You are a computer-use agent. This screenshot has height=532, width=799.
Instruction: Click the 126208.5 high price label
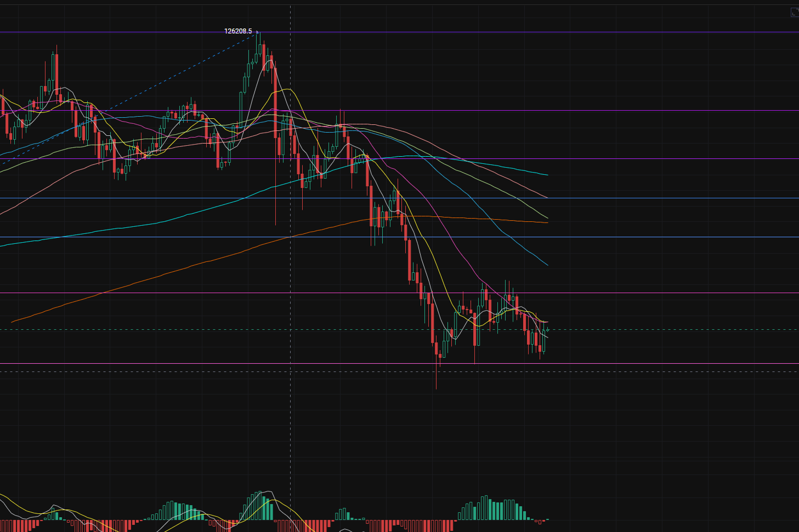(238, 31)
